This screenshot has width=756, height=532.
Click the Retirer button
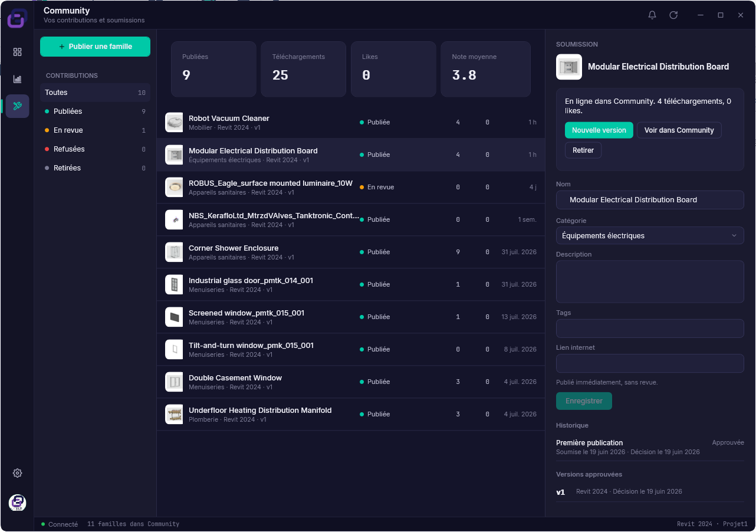583,150
